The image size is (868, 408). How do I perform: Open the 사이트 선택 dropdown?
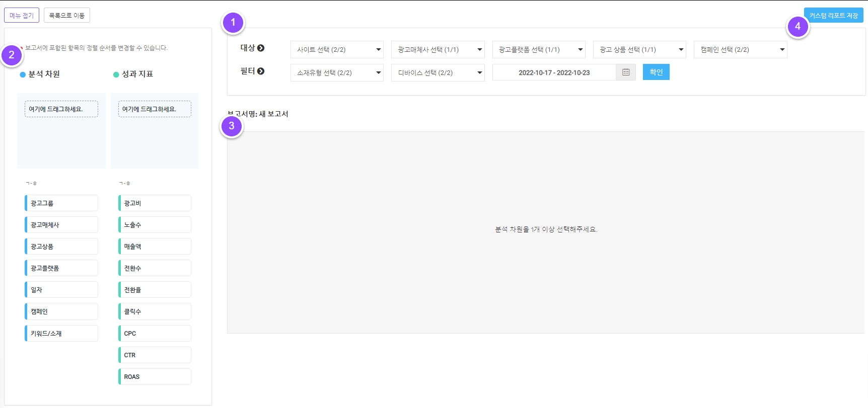click(337, 50)
